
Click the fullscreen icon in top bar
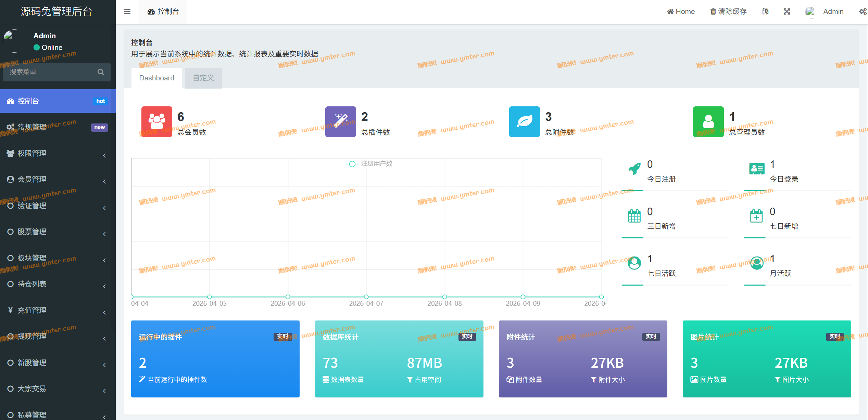tap(787, 12)
